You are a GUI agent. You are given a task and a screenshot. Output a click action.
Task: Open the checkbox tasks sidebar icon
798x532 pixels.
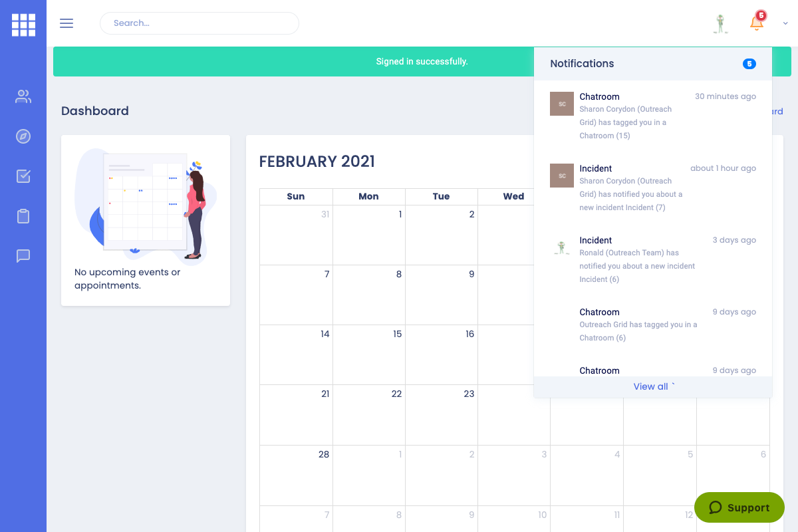23,176
